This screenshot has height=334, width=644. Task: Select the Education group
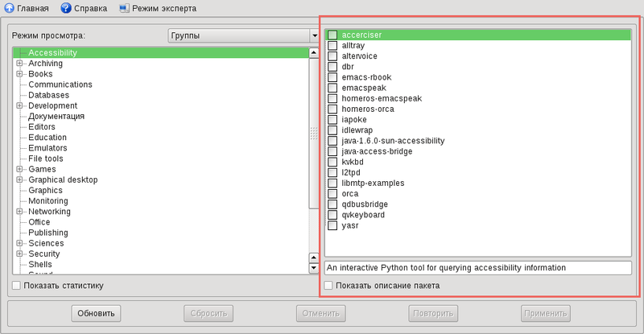click(47, 138)
